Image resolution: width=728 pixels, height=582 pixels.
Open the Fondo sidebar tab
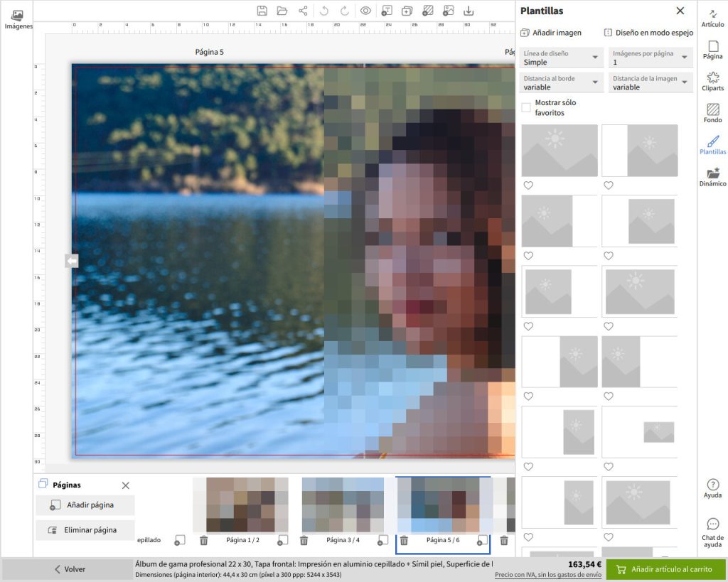[712, 113]
